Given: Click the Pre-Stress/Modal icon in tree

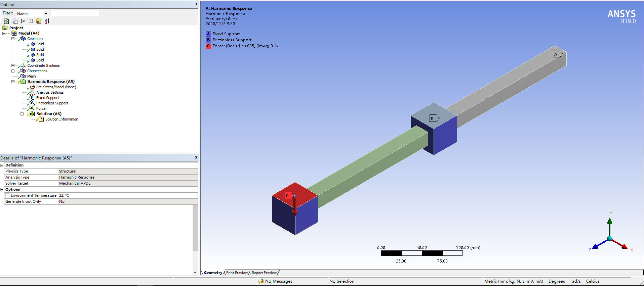Looking at the screenshot, I should pos(32,87).
